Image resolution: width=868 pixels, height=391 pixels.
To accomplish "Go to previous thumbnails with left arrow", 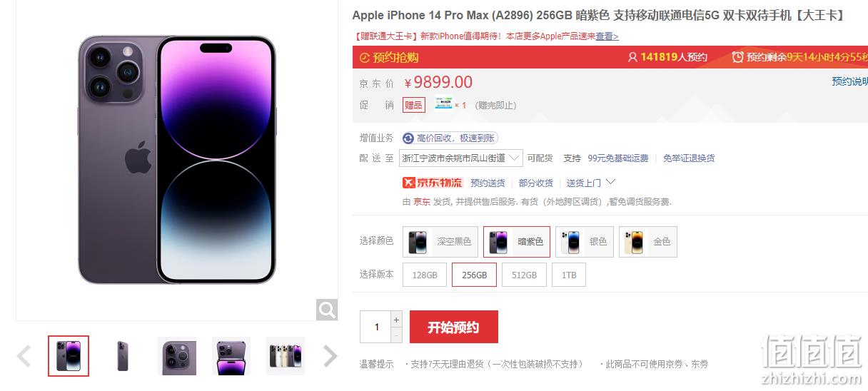I will click(x=24, y=356).
